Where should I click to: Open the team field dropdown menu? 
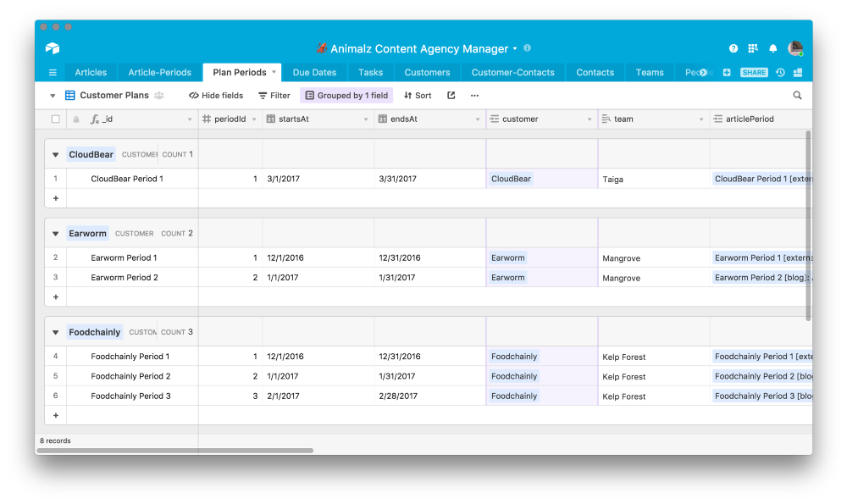(701, 119)
